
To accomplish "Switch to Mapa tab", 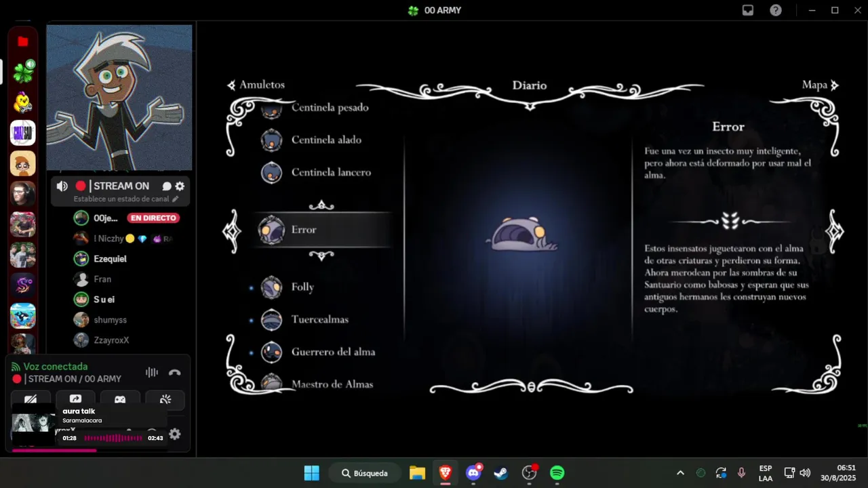I will (814, 85).
